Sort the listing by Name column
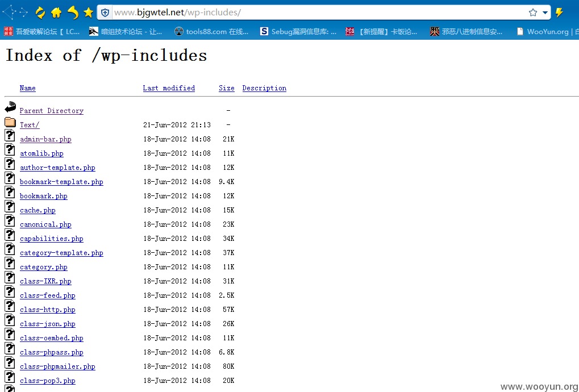Image resolution: width=579 pixels, height=392 pixels. point(28,88)
